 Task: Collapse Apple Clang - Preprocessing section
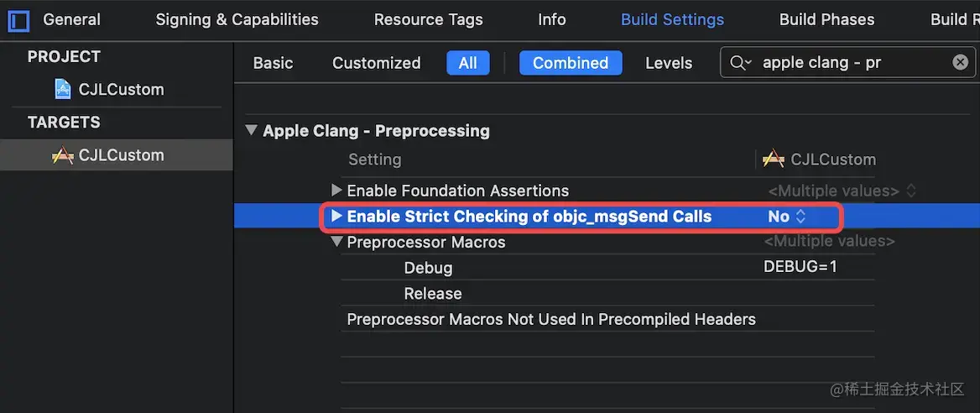[251, 131]
